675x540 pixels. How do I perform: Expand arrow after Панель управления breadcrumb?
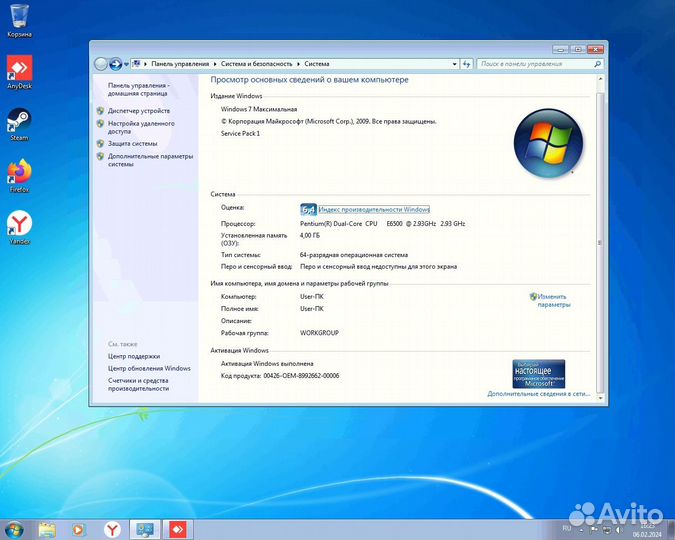click(215, 64)
